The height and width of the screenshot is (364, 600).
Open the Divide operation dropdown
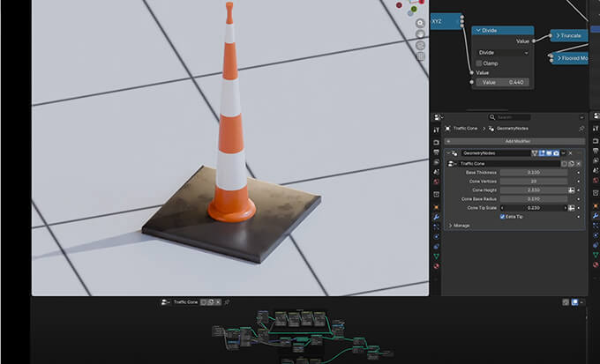[x=502, y=52]
